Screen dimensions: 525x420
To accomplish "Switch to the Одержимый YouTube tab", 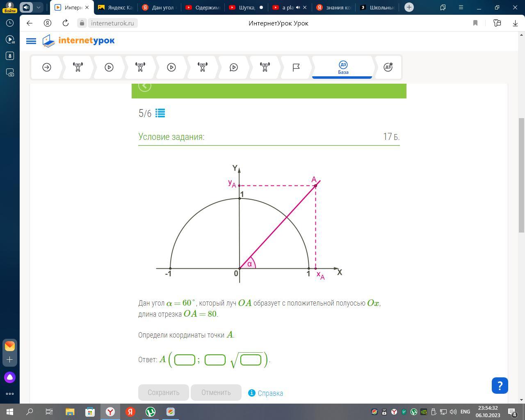I will (203, 7).
